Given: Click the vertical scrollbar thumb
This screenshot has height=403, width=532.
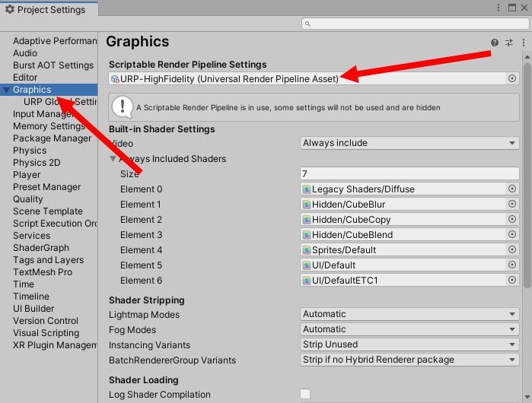Looking at the screenshot, I should point(527,176).
